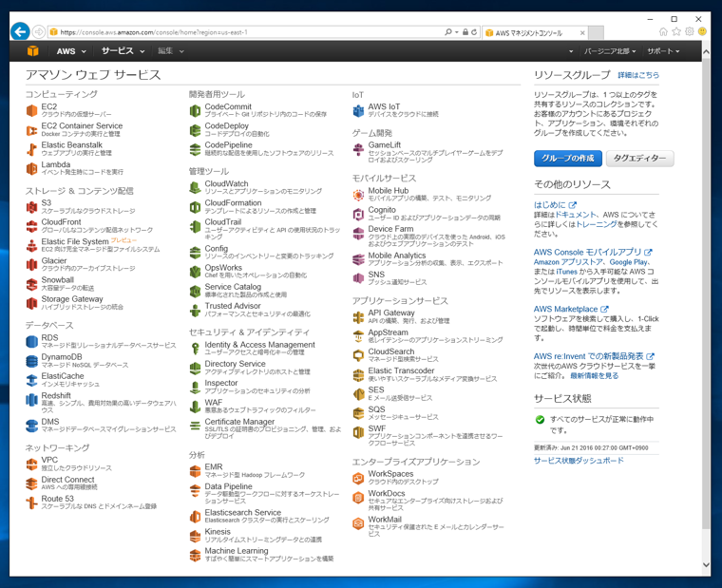Expand the address bar search dropdown arrow
Screen dimensions: 722x588
tap(457, 32)
